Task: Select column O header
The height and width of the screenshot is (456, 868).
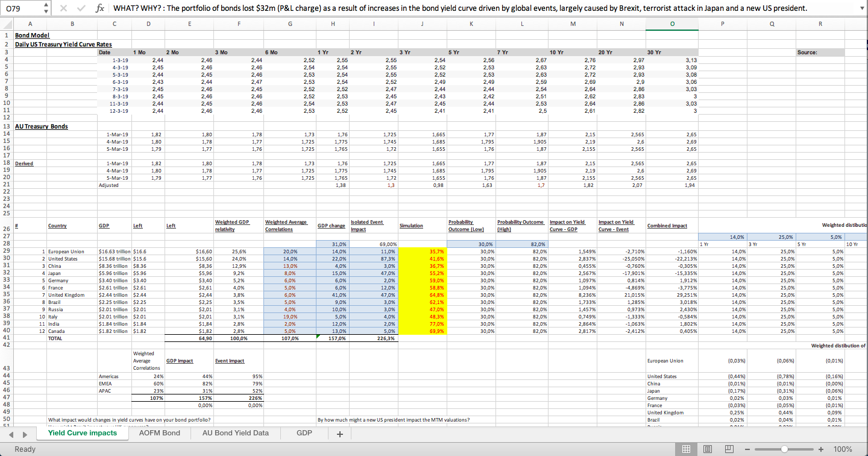Action: (672, 24)
